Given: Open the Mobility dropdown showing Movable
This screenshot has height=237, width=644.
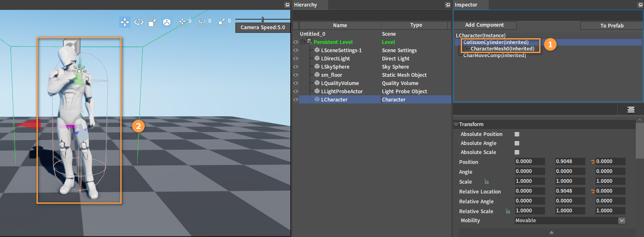Looking at the screenshot, I should [570, 221].
